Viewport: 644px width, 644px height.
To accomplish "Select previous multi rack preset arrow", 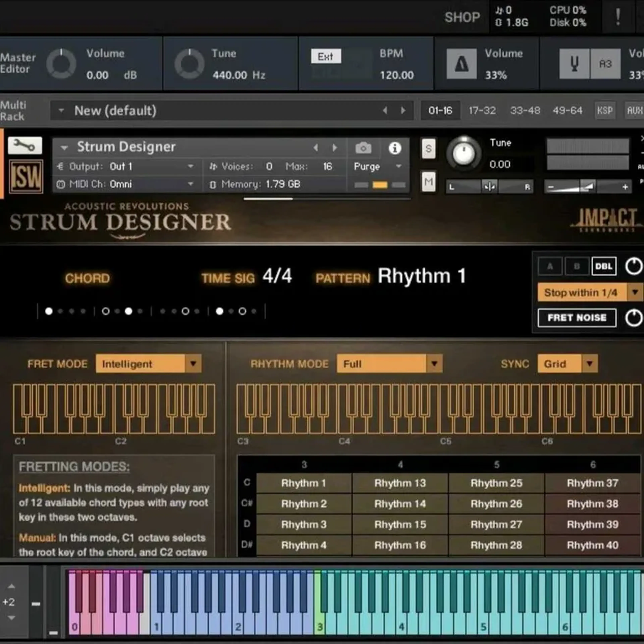I will 385,110.
